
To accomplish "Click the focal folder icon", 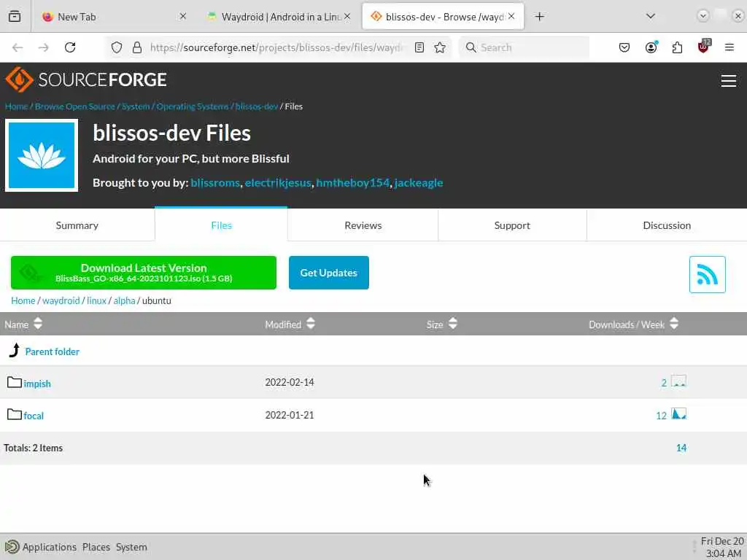I will point(15,414).
